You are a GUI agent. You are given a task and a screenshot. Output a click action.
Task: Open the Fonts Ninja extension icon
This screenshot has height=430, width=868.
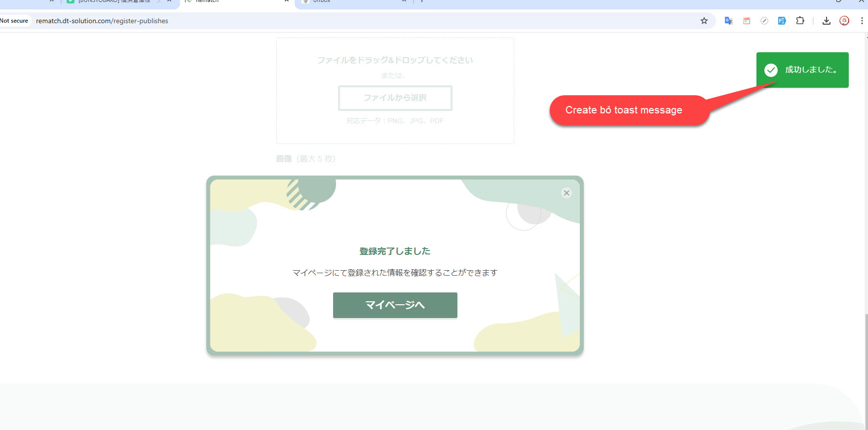tap(782, 21)
